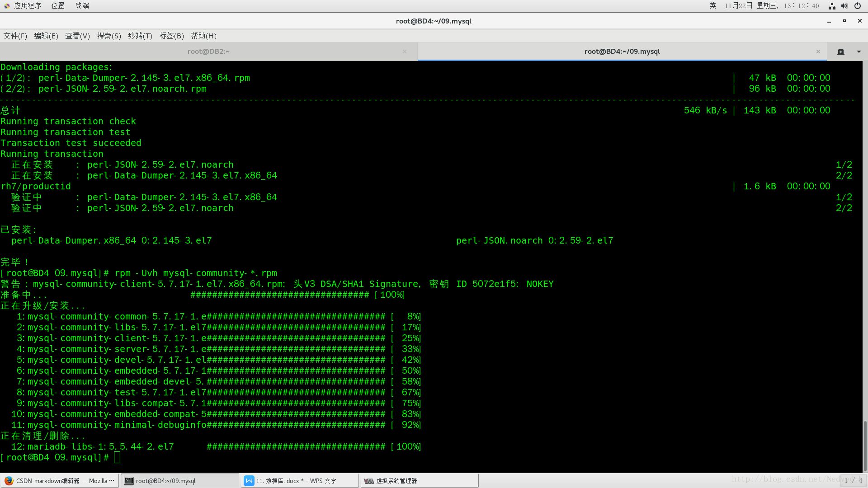This screenshot has height=488, width=868.
Task: Open the 搜索(S) menu
Action: pos(109,36)
